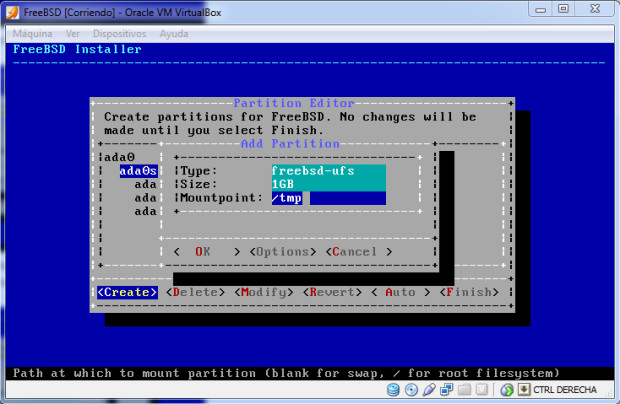Click the Add Partition dialog title

point(290,144)
